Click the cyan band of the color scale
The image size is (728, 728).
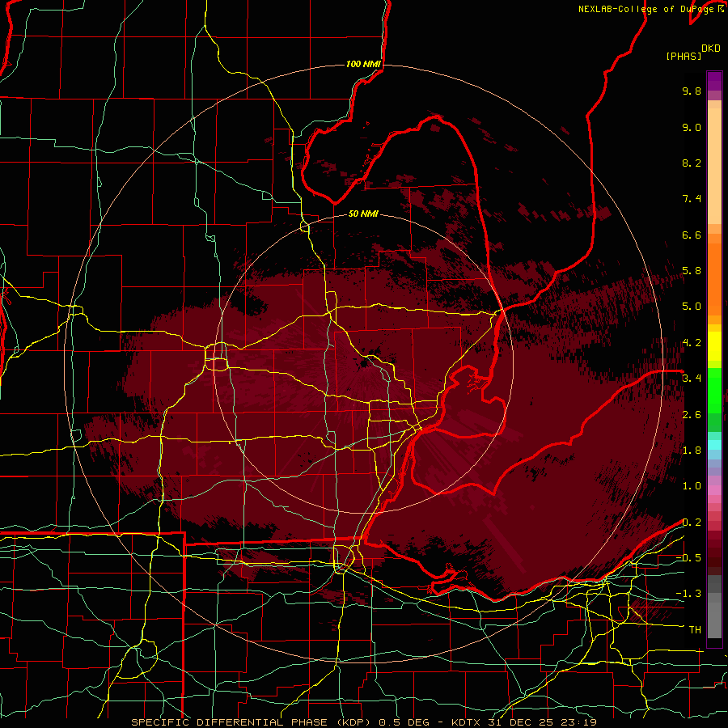click(714, 445)
